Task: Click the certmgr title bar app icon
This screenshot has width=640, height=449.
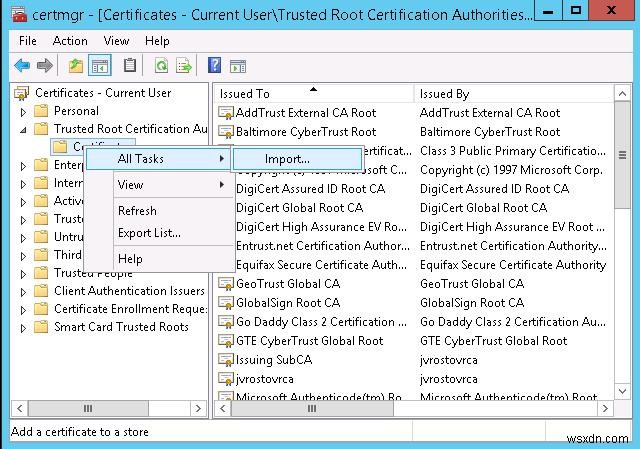Action: pos(19,15)
